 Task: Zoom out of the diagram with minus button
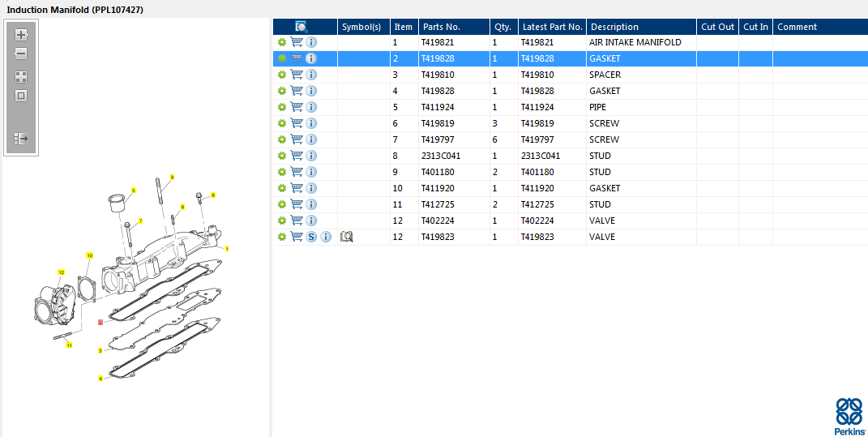pyautogui.click(x=21, y=54)
